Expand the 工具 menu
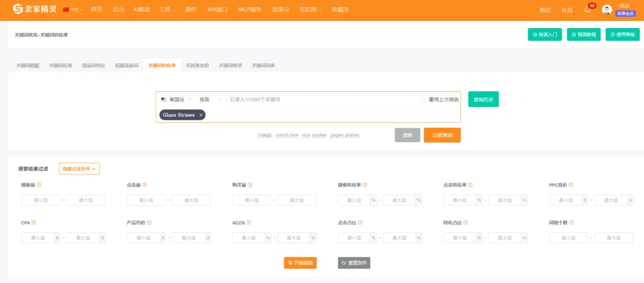 click(167, 10)
